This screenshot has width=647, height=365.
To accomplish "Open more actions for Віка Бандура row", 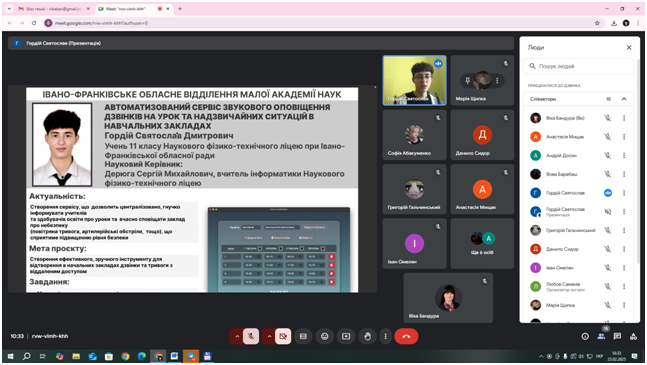I will [x=624, y=118].
